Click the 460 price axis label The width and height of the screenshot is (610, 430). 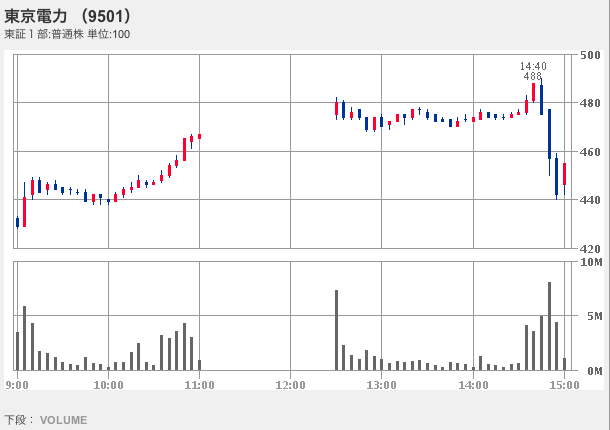(x=590, y=152)
